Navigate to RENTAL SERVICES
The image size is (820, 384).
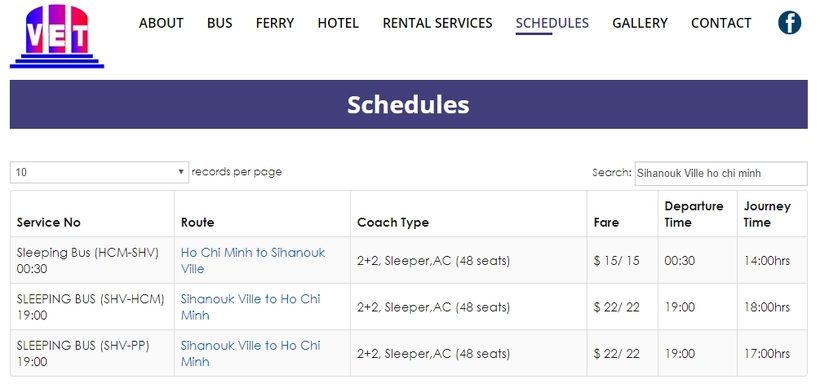coord(438,23)
